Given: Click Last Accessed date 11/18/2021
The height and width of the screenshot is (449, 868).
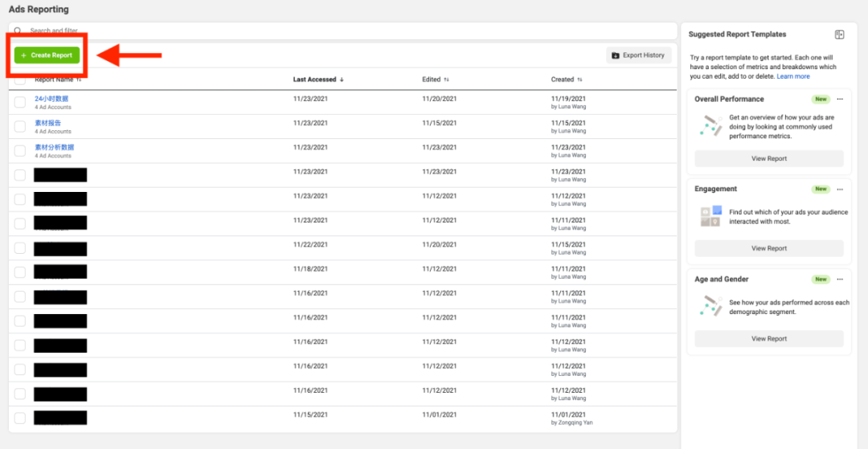Looking at the screenshot, I should tap(310, 269).
